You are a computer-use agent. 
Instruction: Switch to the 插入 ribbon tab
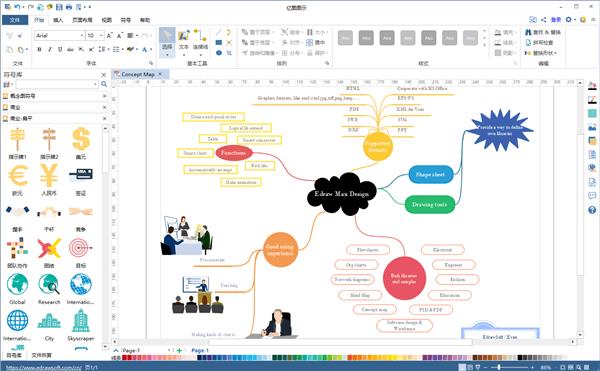click(x=58, y=20)
